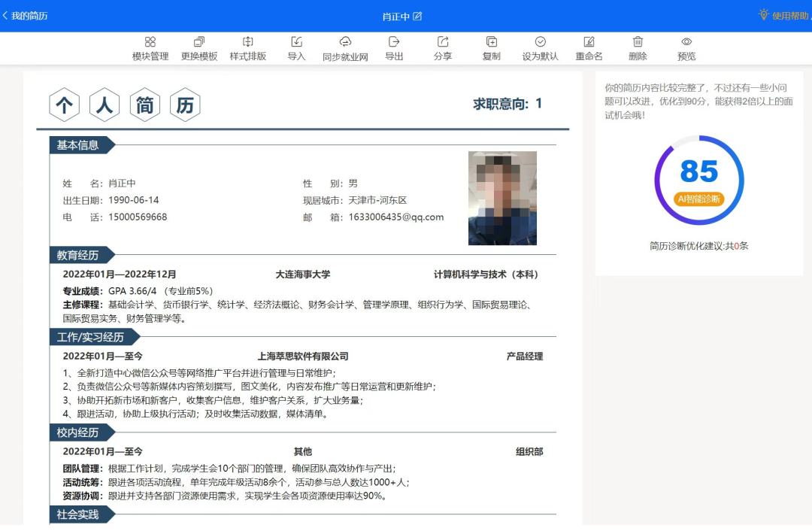The height and width of the screenshot is (531, 812).
Task: Go back to 我的简历
Action: click(25, 16)
